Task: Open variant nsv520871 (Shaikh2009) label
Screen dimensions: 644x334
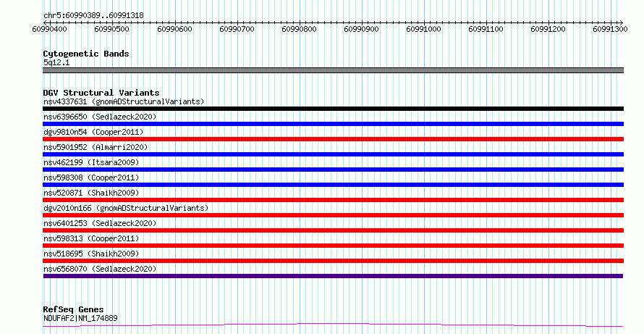Action: coord(91,193)
